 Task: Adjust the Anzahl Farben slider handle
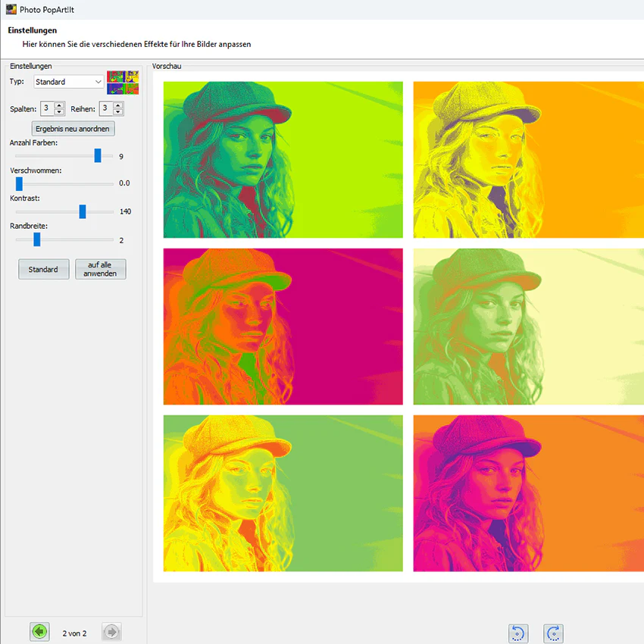98,155
